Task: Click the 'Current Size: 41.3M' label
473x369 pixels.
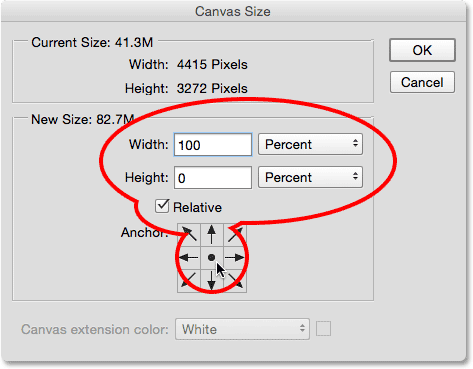Action: click(92, 43)
